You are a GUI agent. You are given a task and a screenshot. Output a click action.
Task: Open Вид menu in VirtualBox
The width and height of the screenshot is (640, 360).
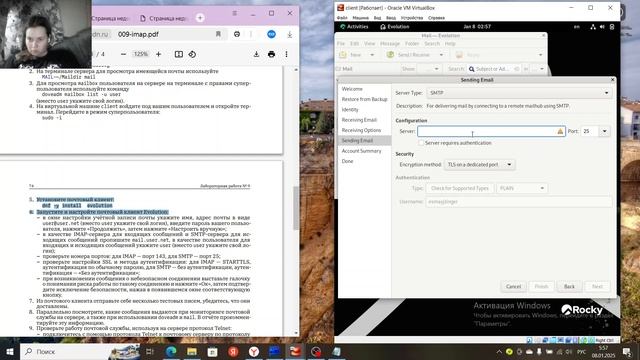tap(377, 18)
